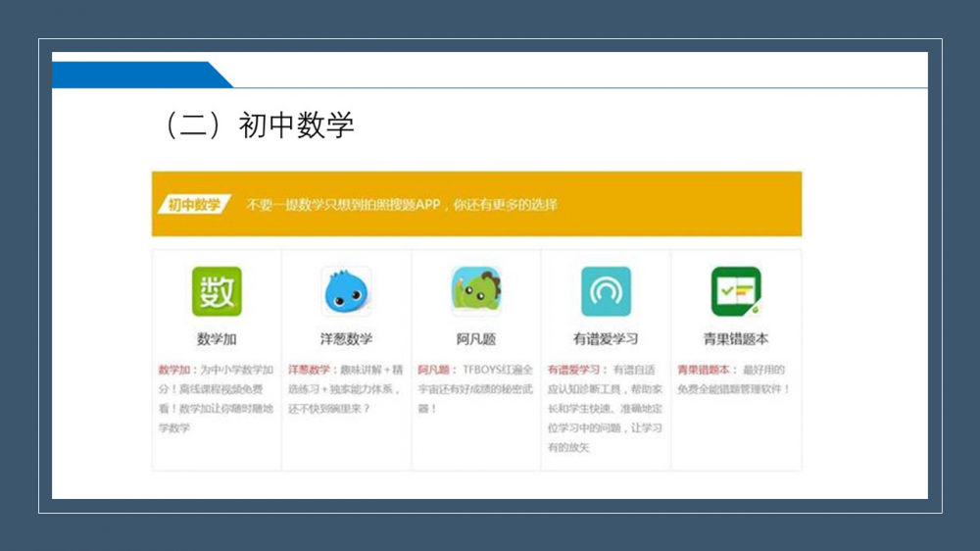
Task: Select the 有谱爱学习 app name below its icon
Action: click(x=606, y=339)
